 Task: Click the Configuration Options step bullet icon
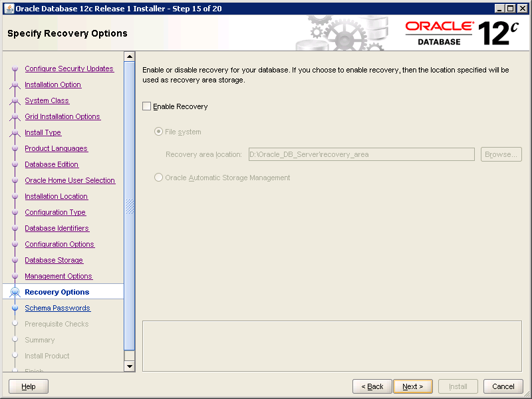15,244
